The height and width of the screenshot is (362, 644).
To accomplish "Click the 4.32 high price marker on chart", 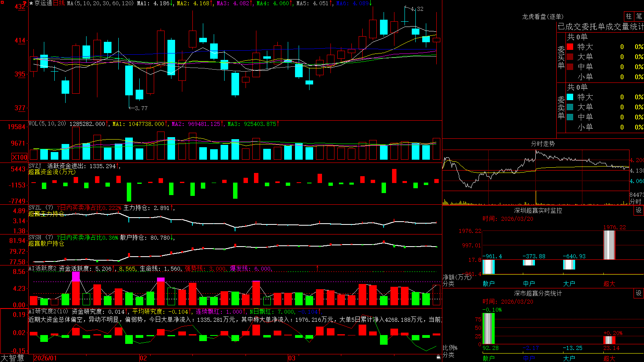I will click(417, 9).
